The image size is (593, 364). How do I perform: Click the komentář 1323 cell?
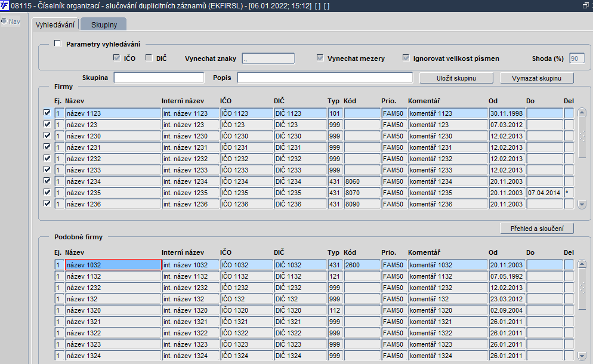pyautogui.click(x=448, y=344)
